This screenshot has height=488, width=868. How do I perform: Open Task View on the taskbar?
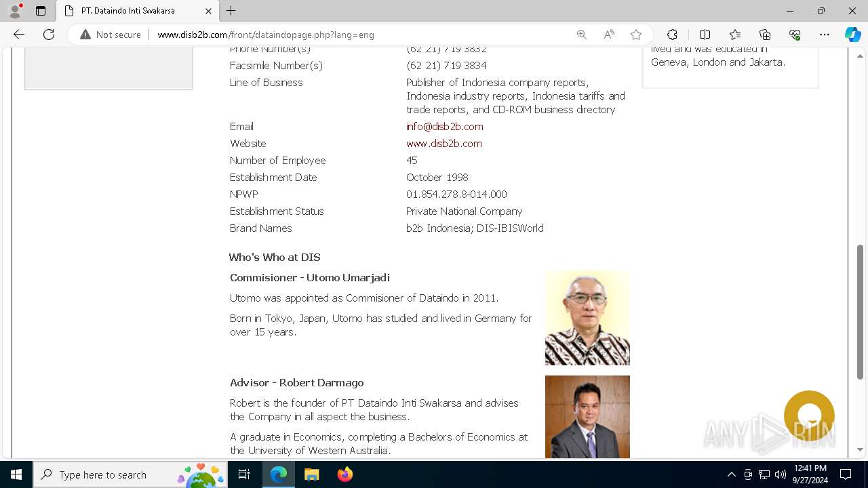point(245,474)
